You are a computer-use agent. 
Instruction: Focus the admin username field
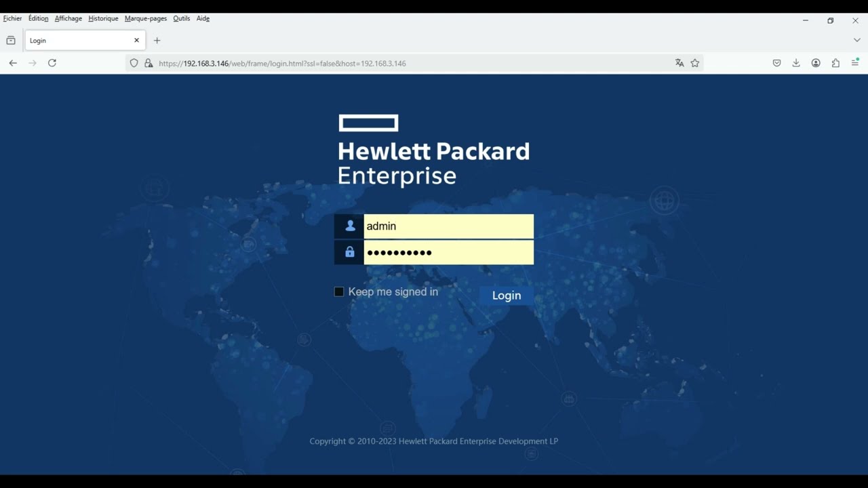tap(448, 226)
